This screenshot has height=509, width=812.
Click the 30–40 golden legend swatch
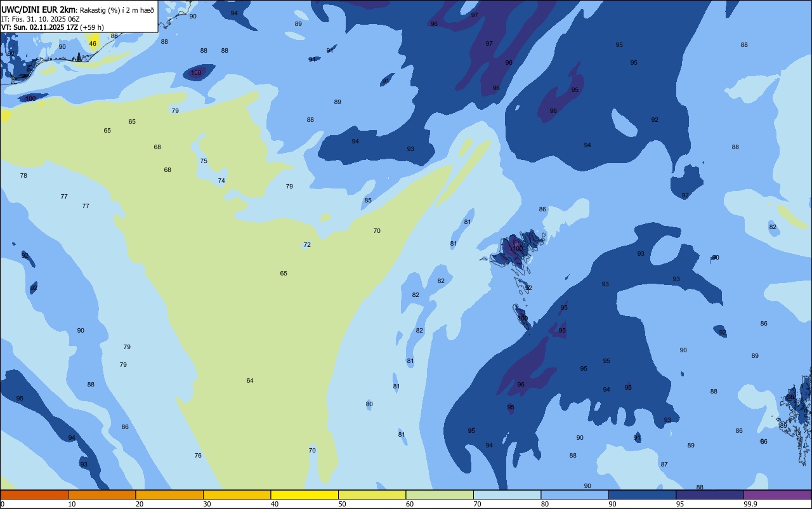tap(237, 494)
